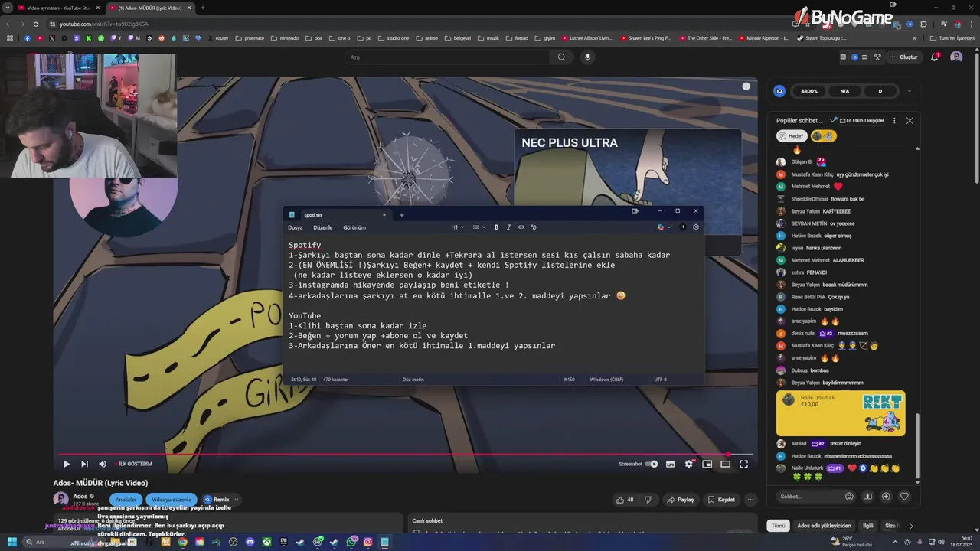Click the Hedef goal chip
This screenshot has width=980, height=551.
click(x=792, y=136)
